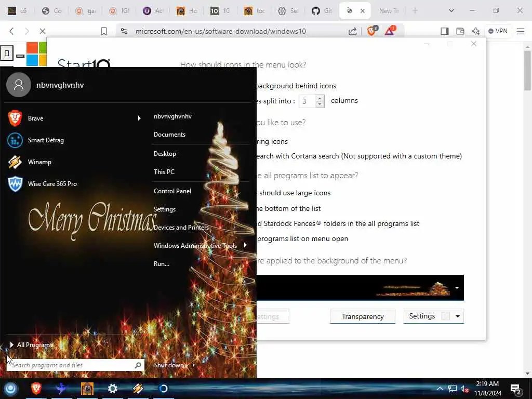Toggle the browser sidebar icon

tap(444, 31)
